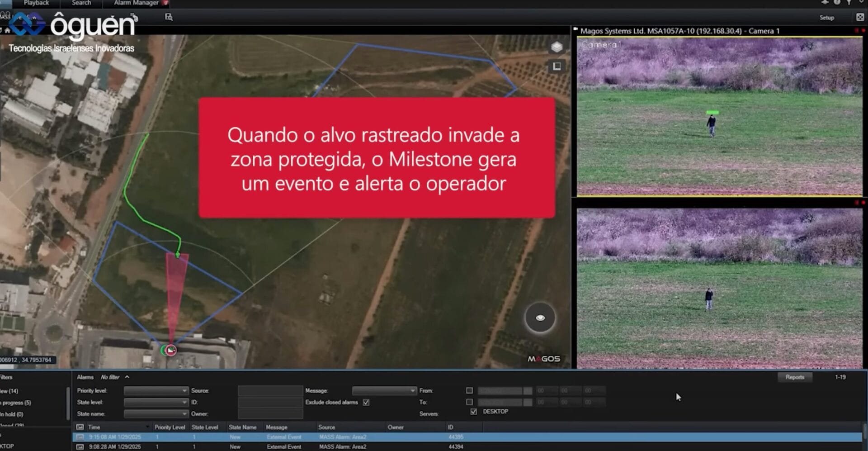Screen dimensions: 868x451
Task: Collapse the Alarms filter panel chevron
Action: tap(127, 377)
